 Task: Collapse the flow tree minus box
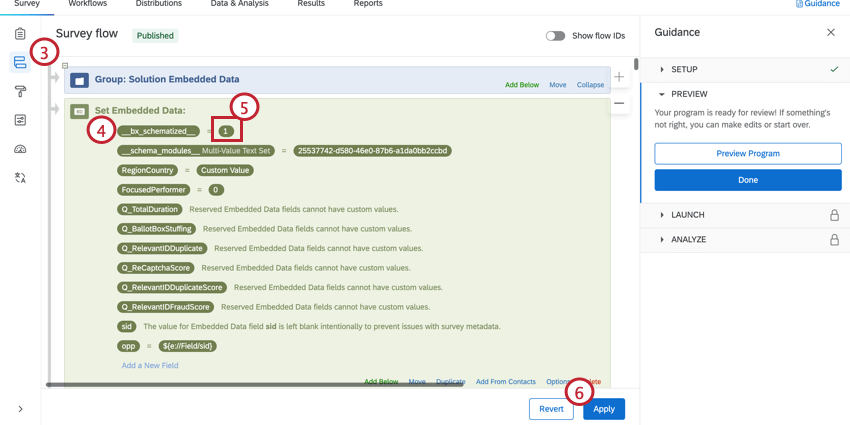click(x=65, y=66)
